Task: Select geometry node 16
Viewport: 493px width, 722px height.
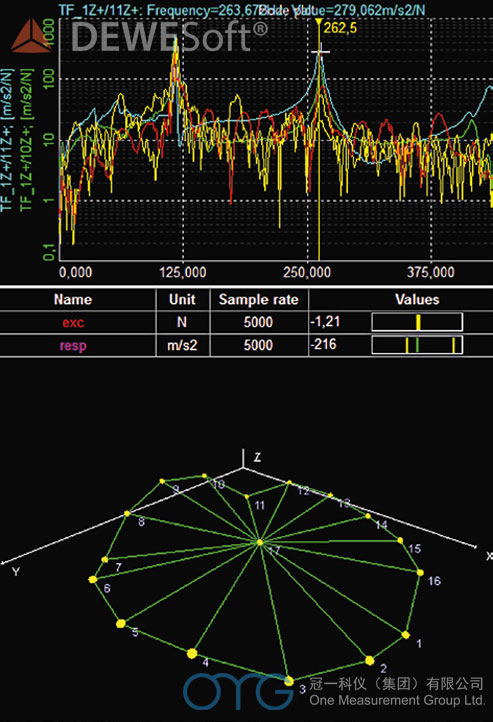Action: click(420, 572)
